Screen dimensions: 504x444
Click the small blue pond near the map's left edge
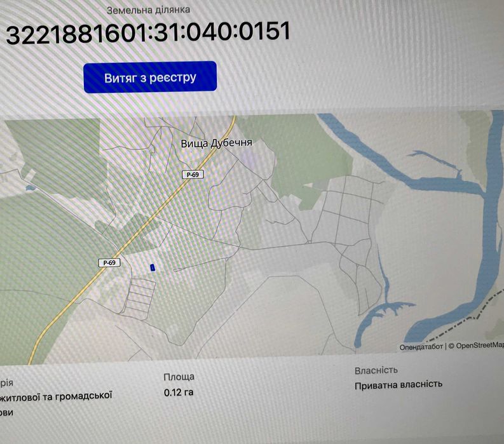click(x=30, y=187)
